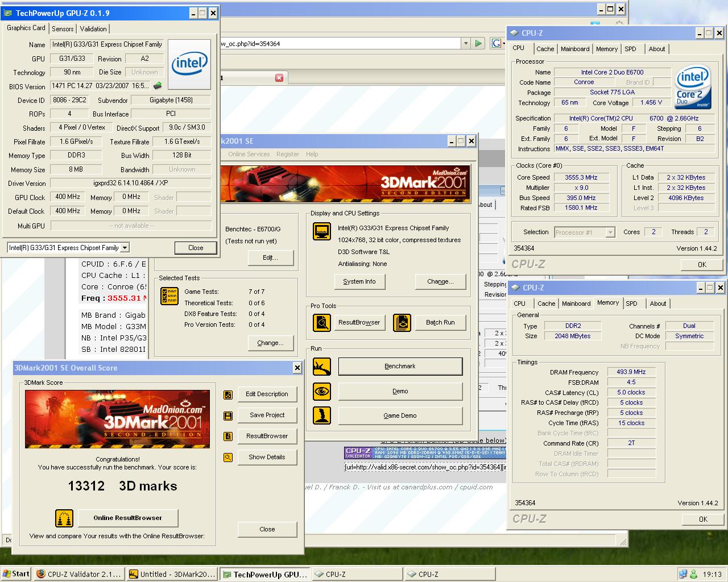Click the Game Demo button
The height and width of the screenshot is (582, 728).
[400, 415]
